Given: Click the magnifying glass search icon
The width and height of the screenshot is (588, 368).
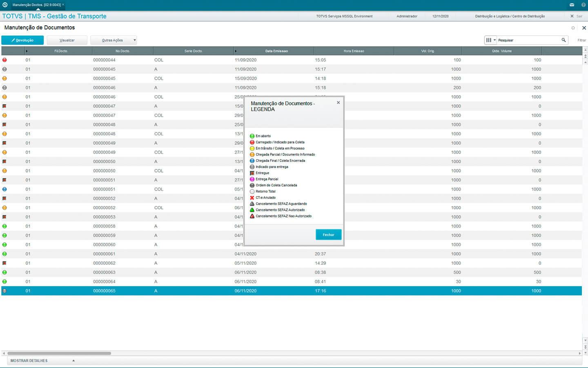Looking at the screenshot, I should 563,40.
